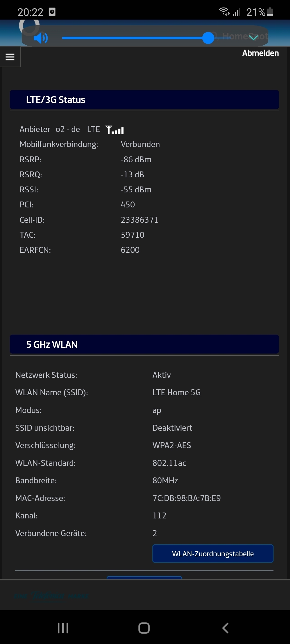Select the MAC address value 7C:DB:98:BA:7B:E9
This screenshot has height=644, width=290.
click(x=187, y=498)
